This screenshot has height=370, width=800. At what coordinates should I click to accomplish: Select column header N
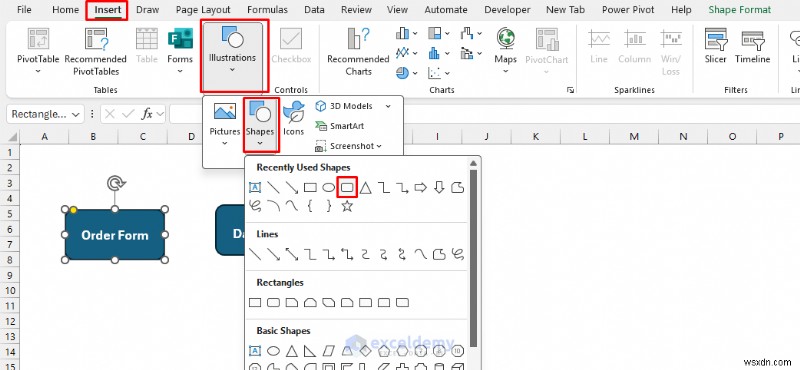tap(683, 137)
